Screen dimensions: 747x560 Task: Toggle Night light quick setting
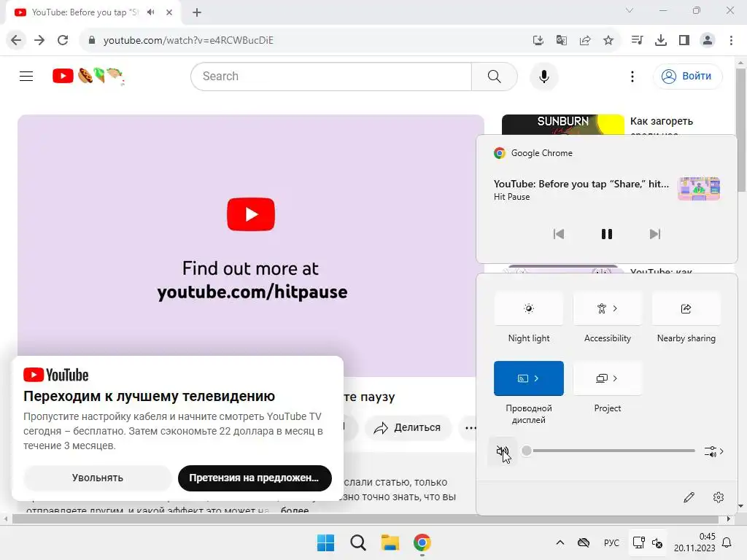(x=529, y=309)
